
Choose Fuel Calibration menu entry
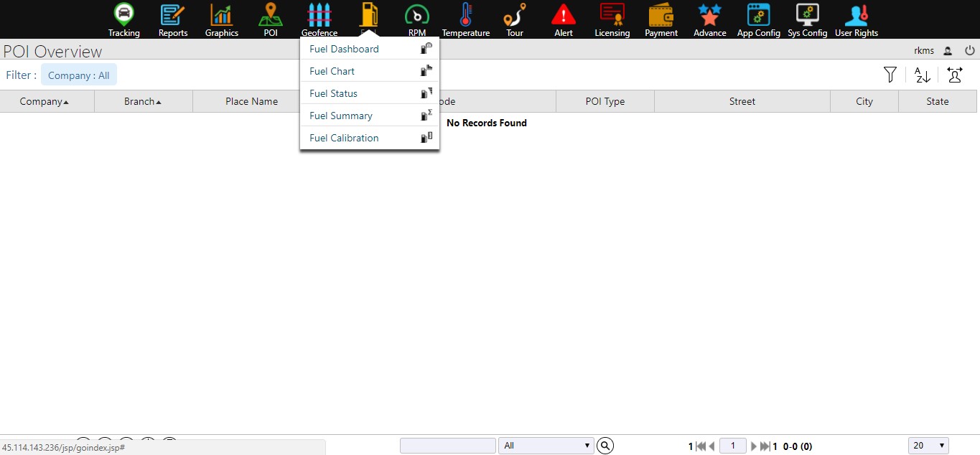(344, 138)
